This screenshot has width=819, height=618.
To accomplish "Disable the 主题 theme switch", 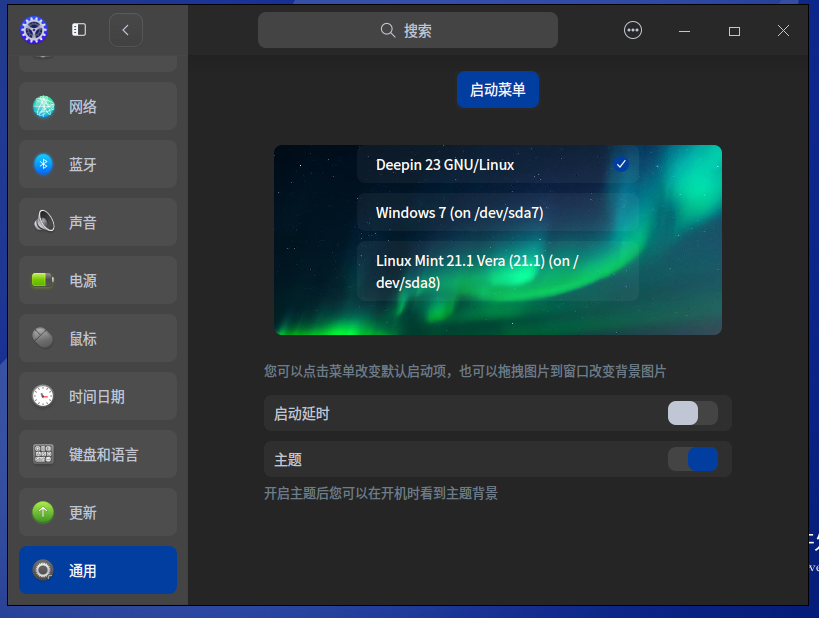I will coord(694,457).
